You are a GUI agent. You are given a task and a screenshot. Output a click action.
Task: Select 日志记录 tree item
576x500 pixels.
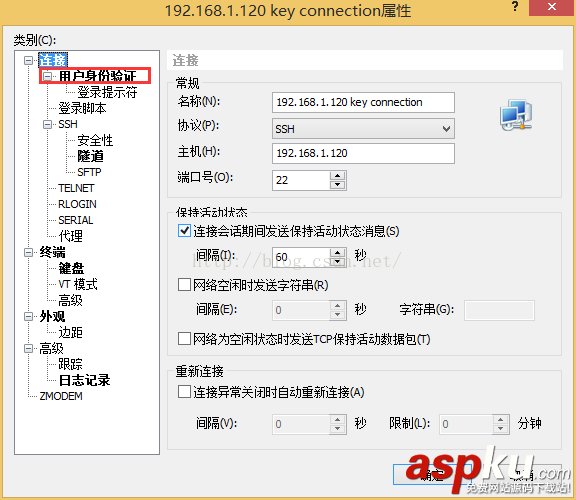[x=84, y=380]
